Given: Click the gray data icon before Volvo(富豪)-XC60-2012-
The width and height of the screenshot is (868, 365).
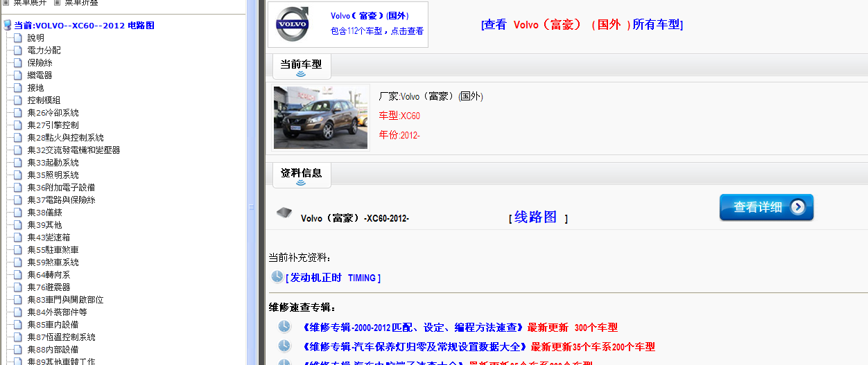Looking at the screenshot, I should pyautogui.click(x=284, y=213).
